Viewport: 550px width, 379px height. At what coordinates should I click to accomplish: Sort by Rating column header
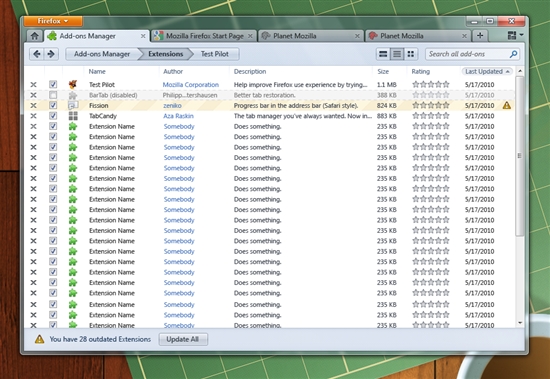pos(421,72)
